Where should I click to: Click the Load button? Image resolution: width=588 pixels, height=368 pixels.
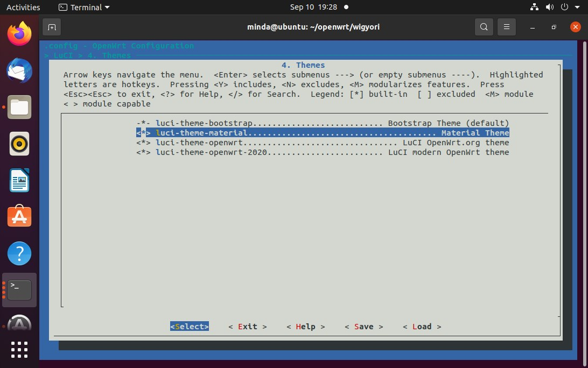(422, 327)
